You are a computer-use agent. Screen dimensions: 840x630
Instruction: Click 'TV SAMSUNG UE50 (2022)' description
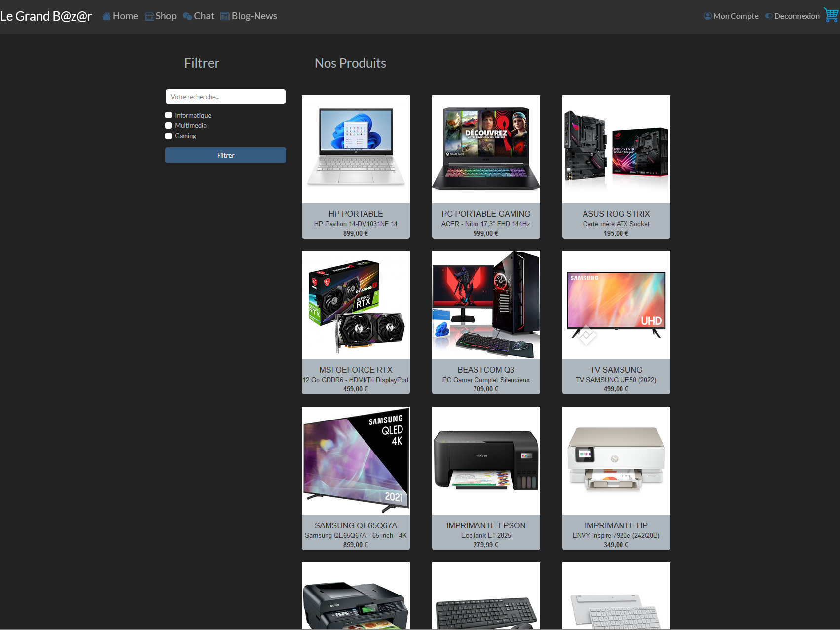[x=616, y=380]
